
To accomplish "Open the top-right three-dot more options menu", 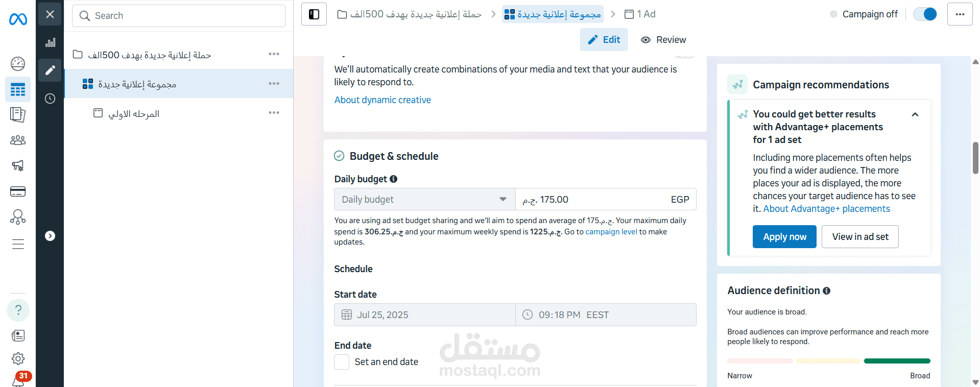I will 960,14.
